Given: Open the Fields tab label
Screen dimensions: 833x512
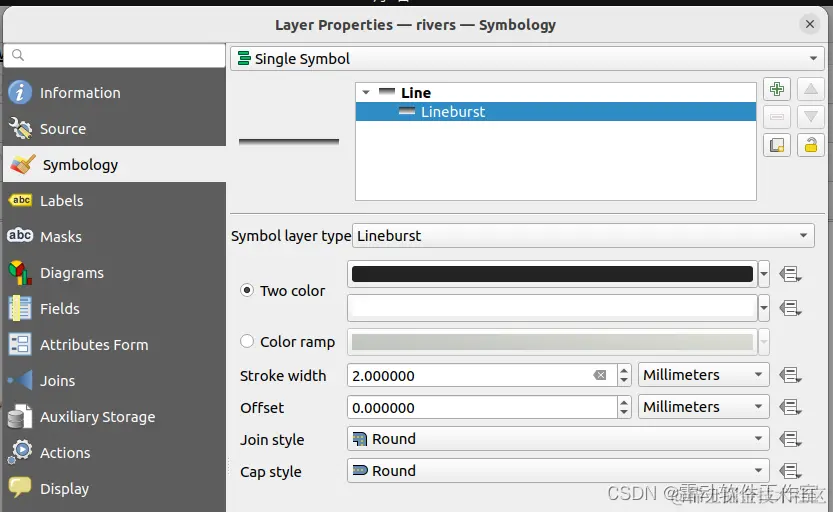Looking at the screenshot, I should [60, 309].
